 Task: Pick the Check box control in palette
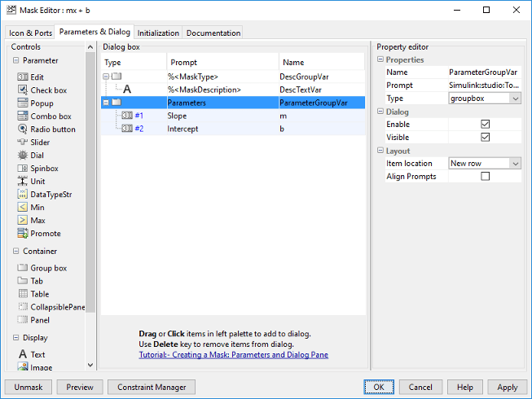click(22, 90)
